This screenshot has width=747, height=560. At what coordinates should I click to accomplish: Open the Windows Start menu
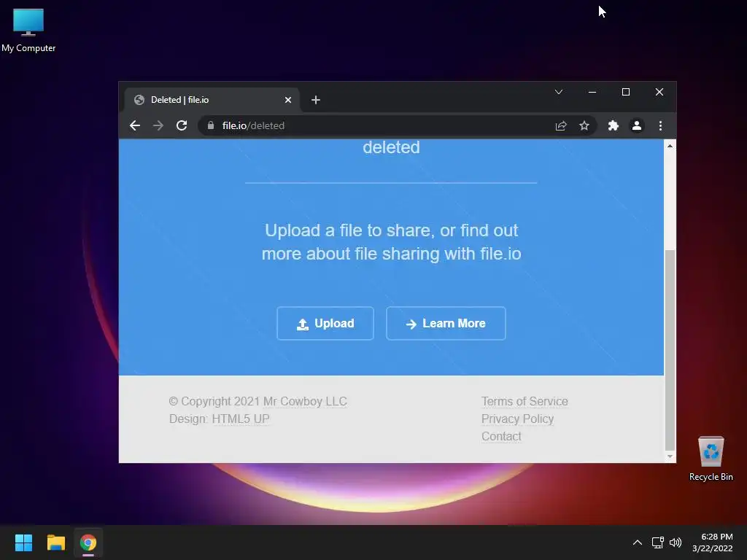pyautogui.click(x=23, y=542)
